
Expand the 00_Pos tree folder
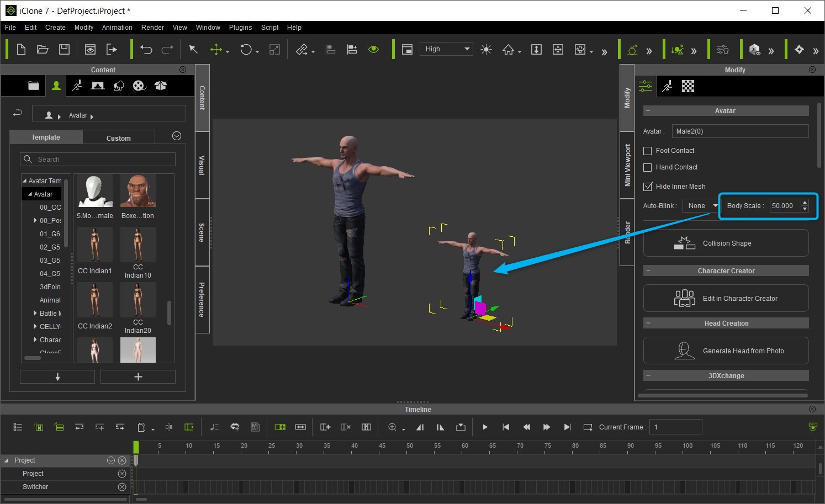pos(35,221)
